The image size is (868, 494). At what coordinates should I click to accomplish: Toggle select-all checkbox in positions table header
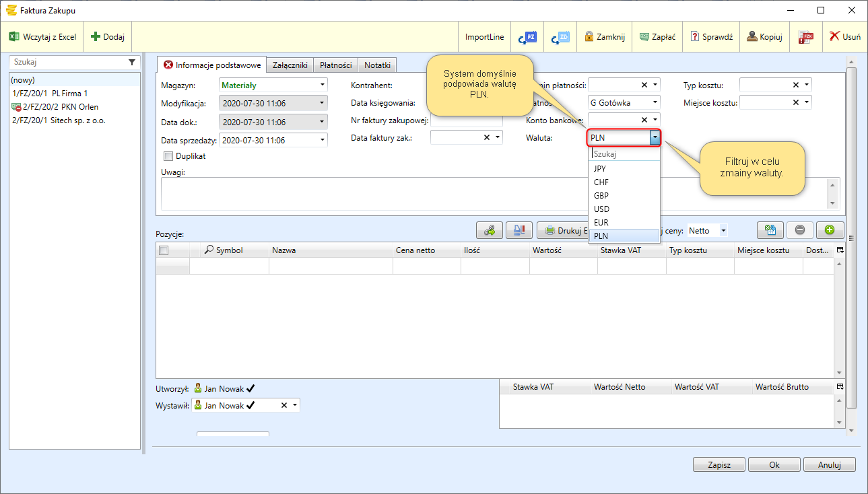point(163,250)
